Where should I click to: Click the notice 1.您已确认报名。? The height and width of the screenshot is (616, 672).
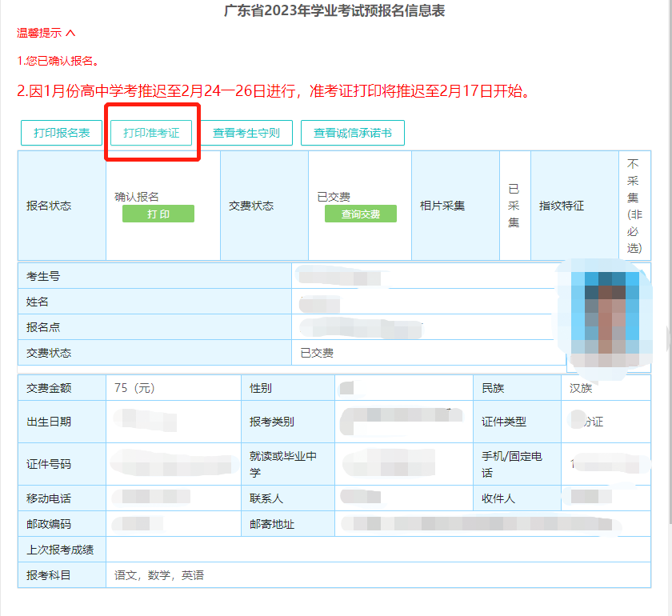(x=58, y=61)
